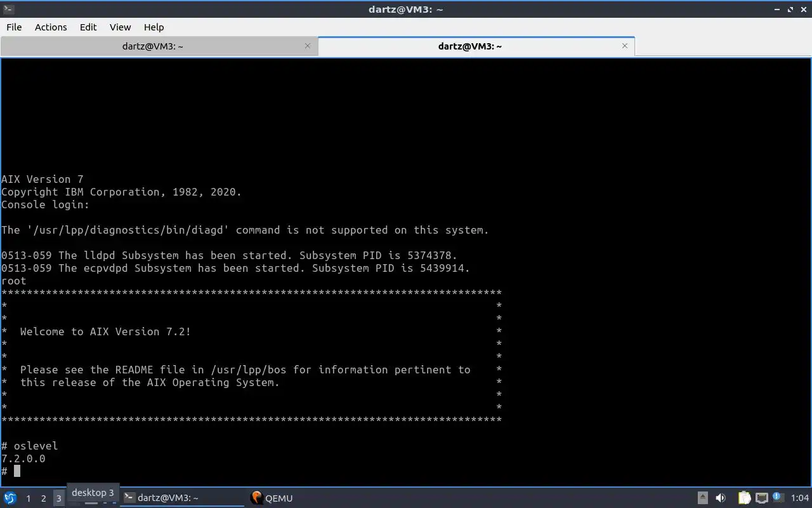Minimize the terminal window

click(777, 10)
